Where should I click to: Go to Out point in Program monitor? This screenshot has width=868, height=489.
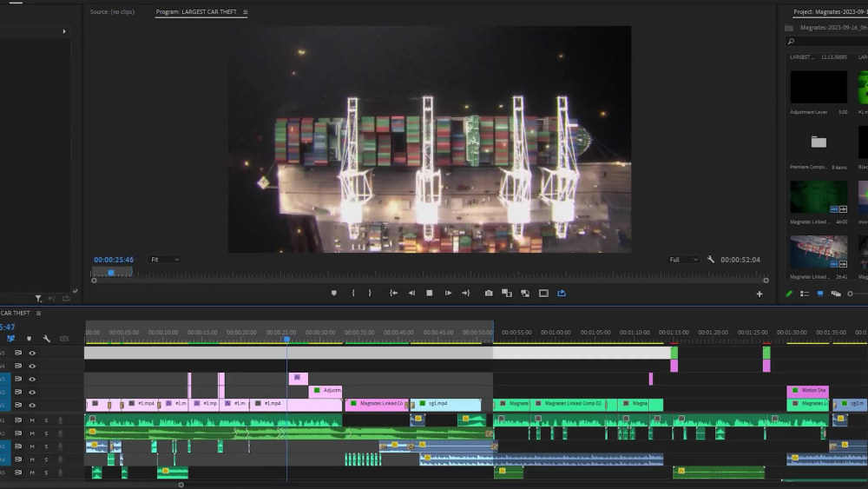[465, 293]
